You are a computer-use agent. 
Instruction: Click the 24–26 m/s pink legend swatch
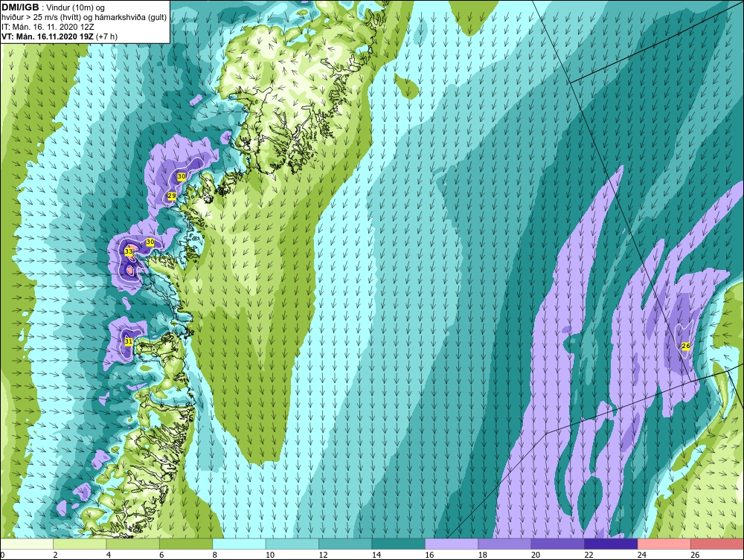point(664,544)
